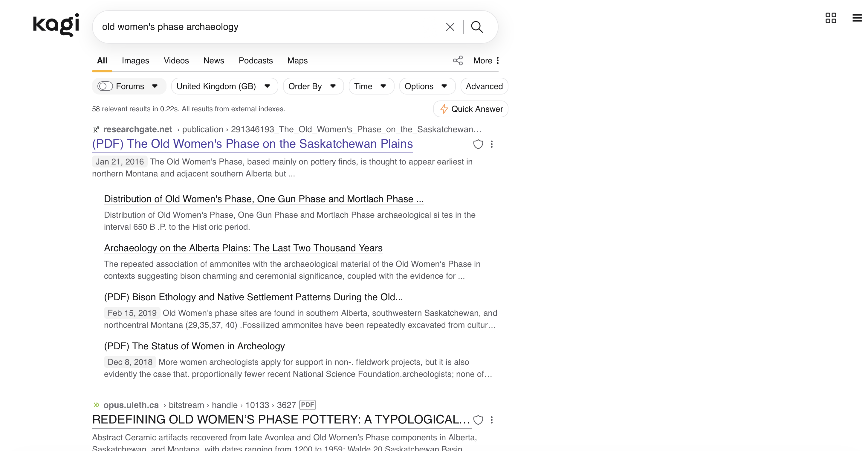This screenshot has height=451, width=868.
Task: Click the magnifying glass search icon
Action: coord(477,27)
